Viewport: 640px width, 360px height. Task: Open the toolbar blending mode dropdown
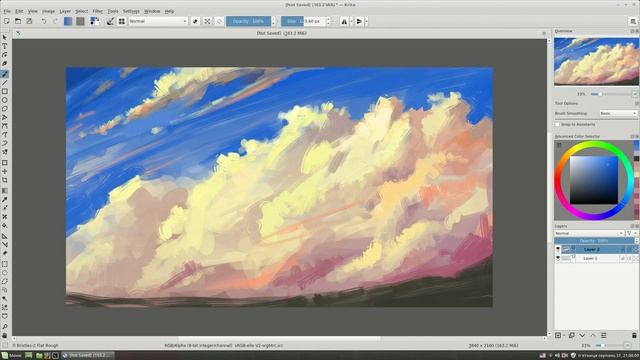(x=158, y=21)
